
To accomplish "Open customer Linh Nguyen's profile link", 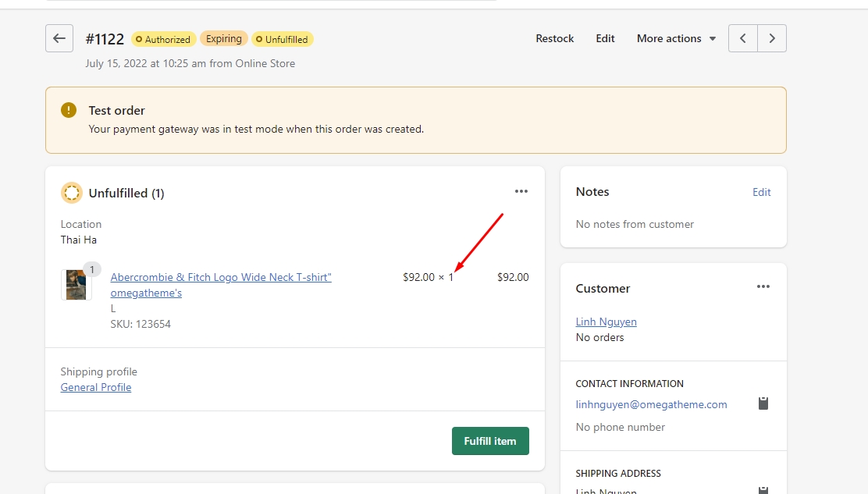I will (606, 322).
